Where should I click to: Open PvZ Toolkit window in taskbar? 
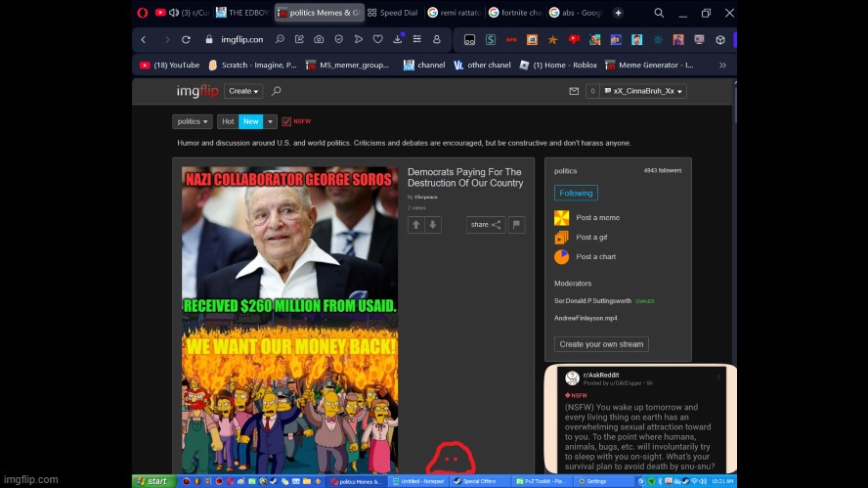[x=542, y=481]
